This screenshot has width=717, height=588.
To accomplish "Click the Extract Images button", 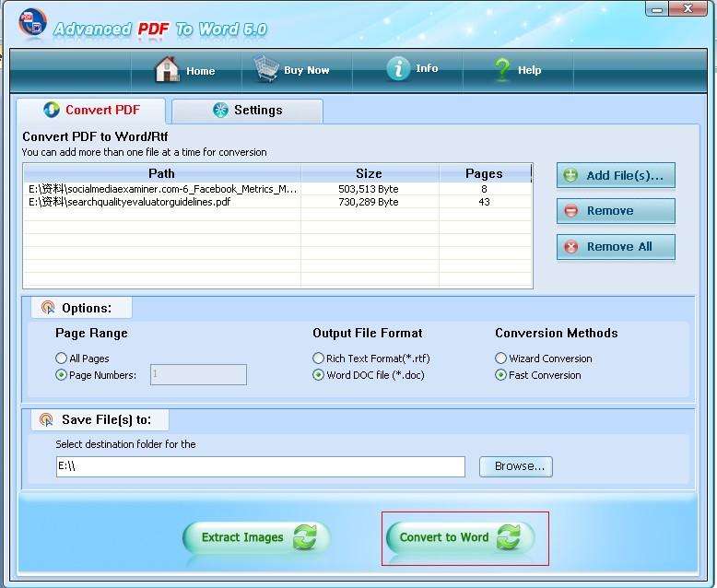I will pos(256,537).
